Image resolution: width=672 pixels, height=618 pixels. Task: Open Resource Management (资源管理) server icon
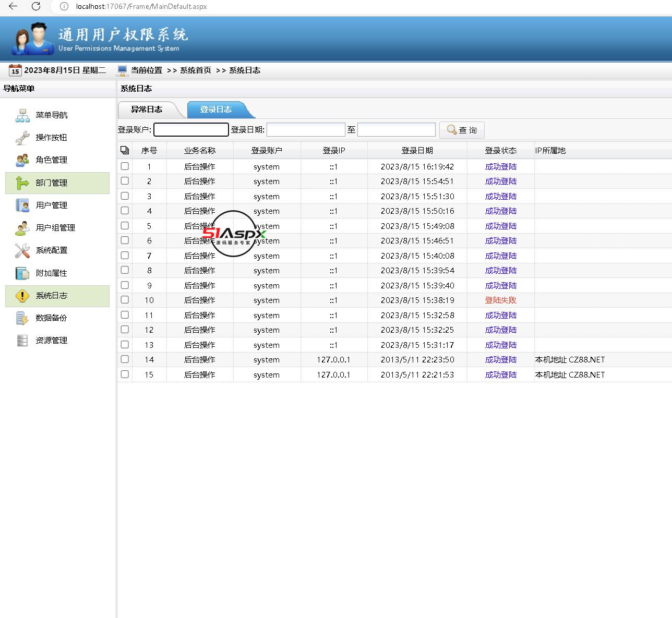22,341
